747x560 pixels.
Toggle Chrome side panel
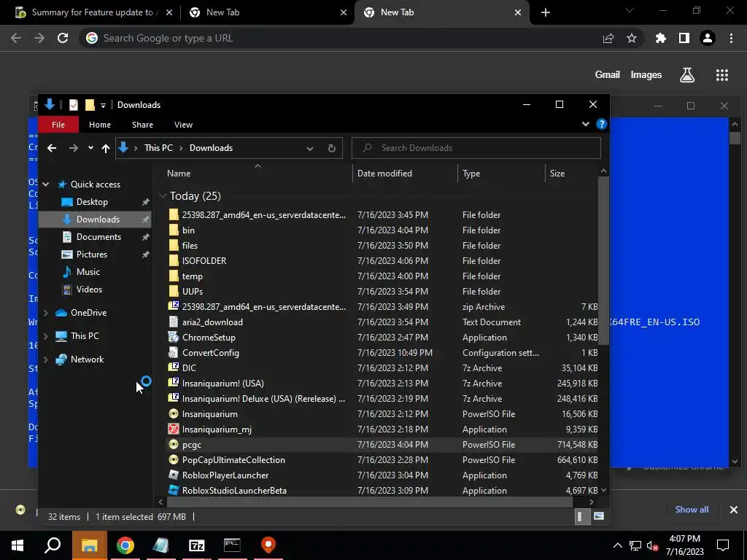(684, 38)
